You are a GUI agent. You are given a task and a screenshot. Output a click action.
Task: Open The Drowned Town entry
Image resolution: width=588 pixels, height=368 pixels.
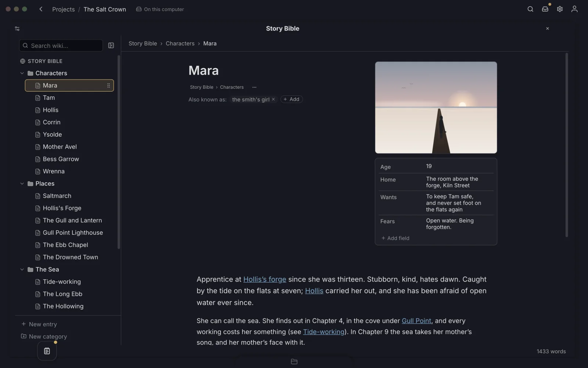(69, 257)
